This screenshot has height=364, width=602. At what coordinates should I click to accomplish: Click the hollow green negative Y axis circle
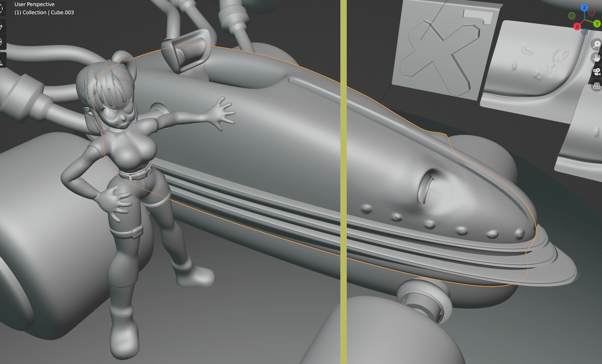click(572, 15)
